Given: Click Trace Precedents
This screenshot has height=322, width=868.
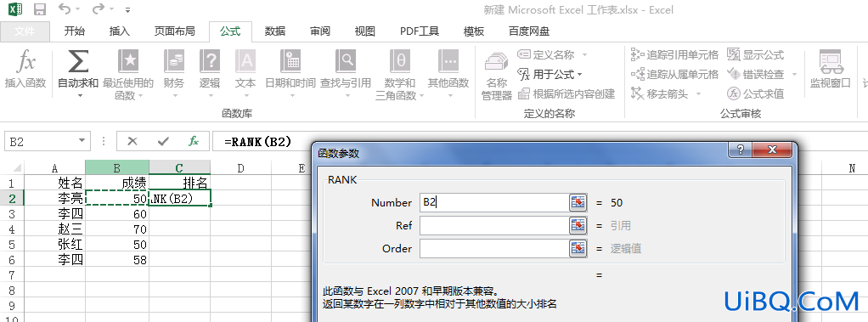Looking at the screenshot, I should coord(675,55).
